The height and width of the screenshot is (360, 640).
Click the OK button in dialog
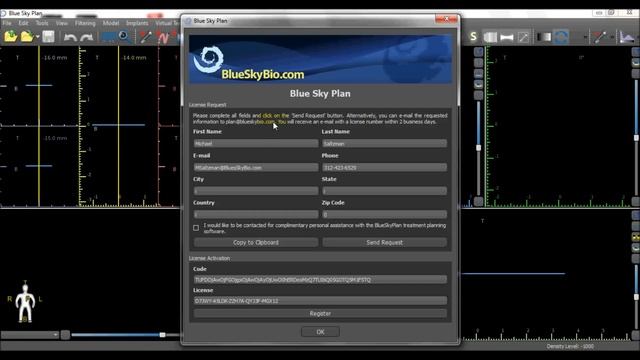(x=320, y=332)
